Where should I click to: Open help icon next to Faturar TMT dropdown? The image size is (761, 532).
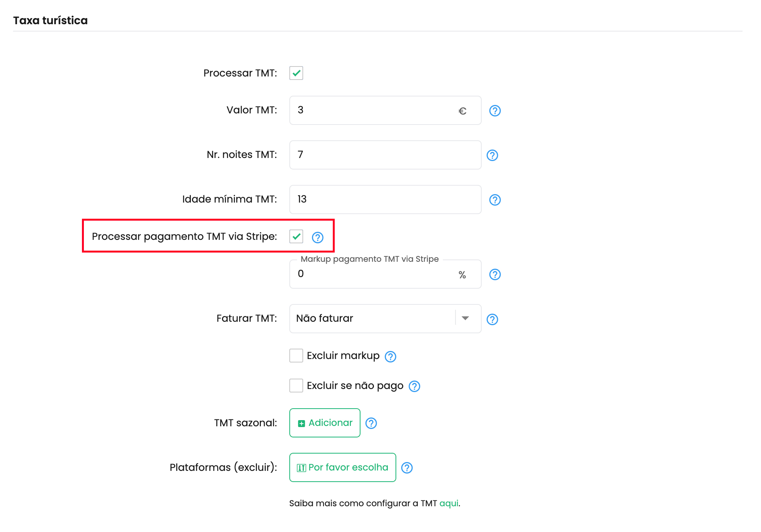point(492,319)
